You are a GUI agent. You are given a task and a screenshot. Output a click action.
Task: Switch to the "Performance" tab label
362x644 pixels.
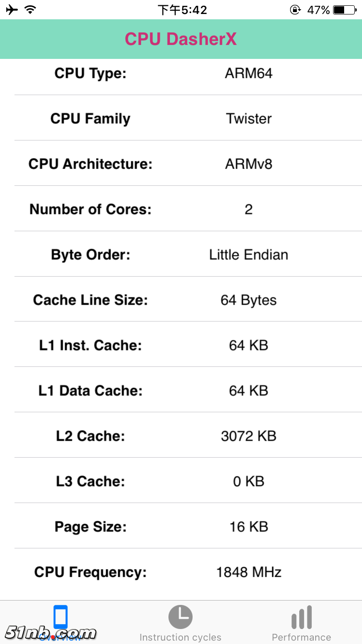(302, 637)
